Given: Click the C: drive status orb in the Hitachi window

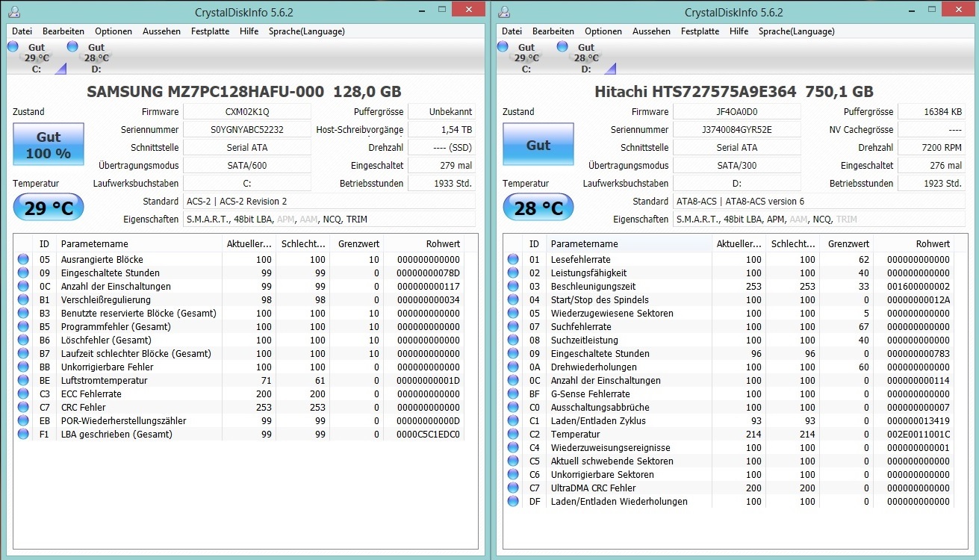Looking at the screenshot, I should (x=503, y=46).
